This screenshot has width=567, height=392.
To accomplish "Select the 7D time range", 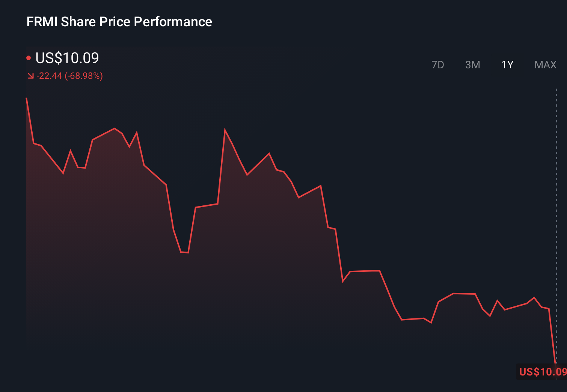I will [x=438, y=65].
